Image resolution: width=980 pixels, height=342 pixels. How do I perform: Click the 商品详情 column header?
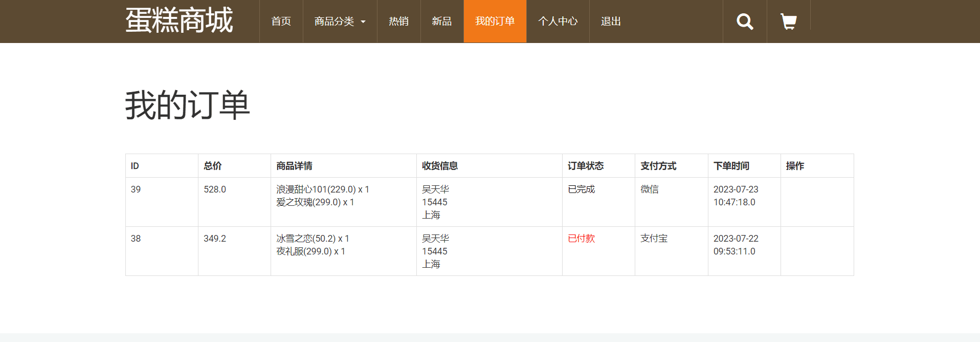pyautogui.click(x=294, y=166)
